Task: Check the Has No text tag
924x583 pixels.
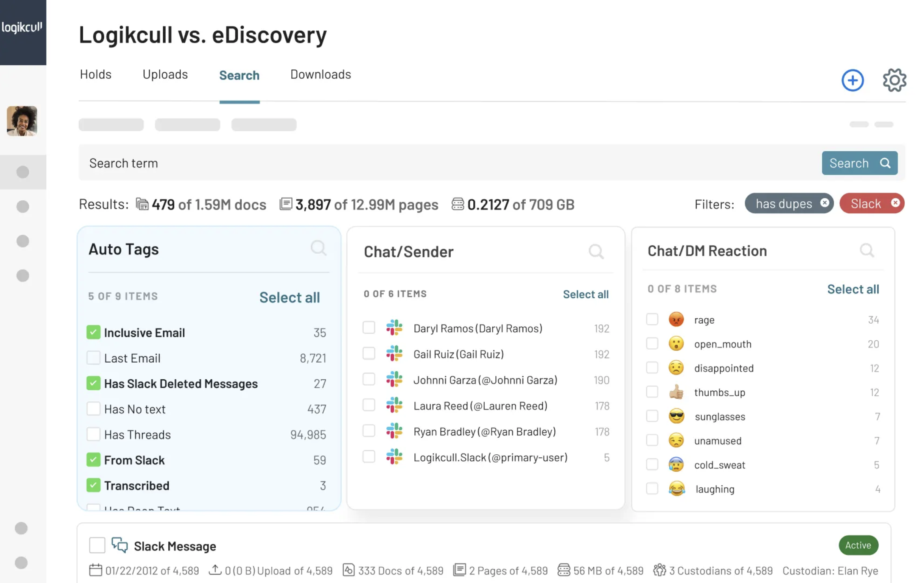Action: click(93, 409)
